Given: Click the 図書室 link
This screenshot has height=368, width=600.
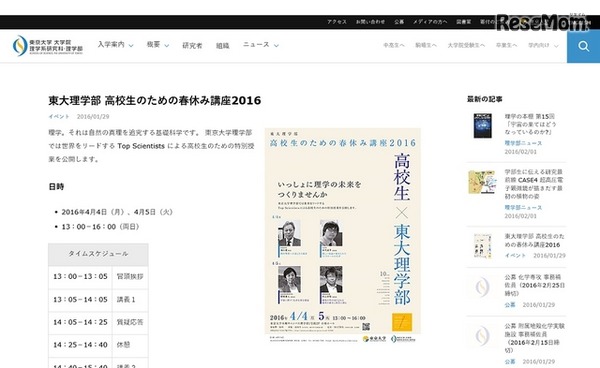Looking at the screenshot, I should click(x=463, y=22).
